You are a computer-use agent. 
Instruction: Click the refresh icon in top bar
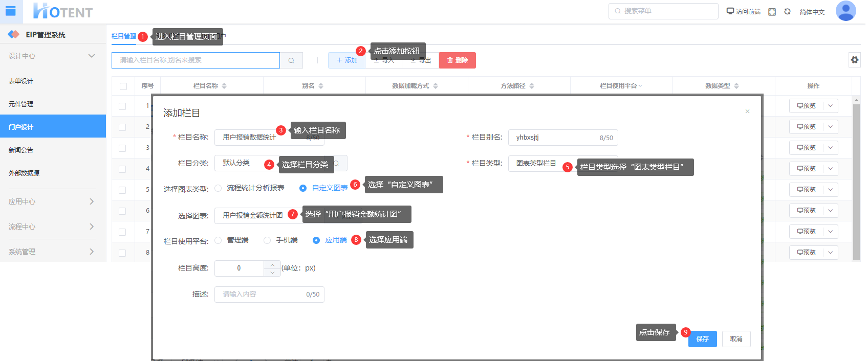click(x=787, y=12)
